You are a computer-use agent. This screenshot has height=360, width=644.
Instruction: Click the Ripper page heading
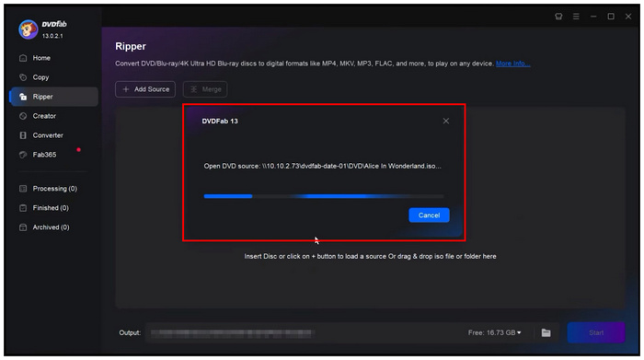click(x=131, y=46)
